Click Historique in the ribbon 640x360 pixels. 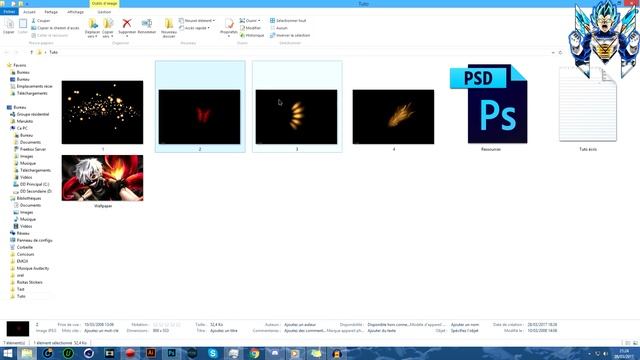(252, 35)
